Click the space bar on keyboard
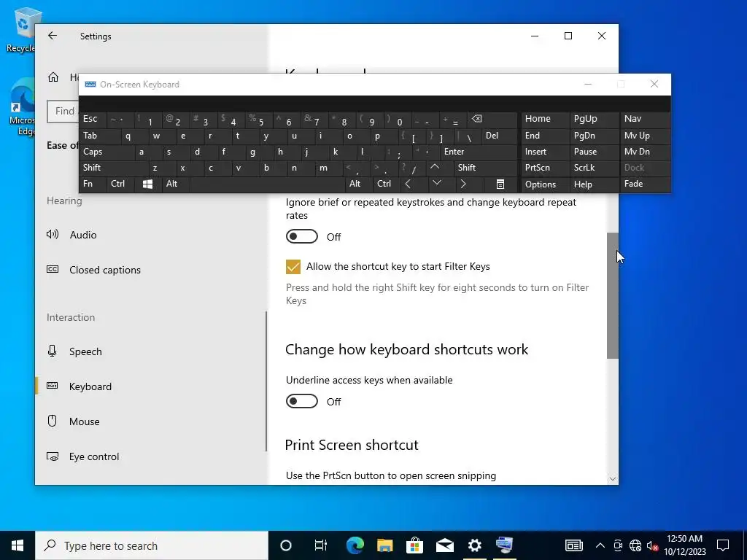 click(x=268, y=184)
